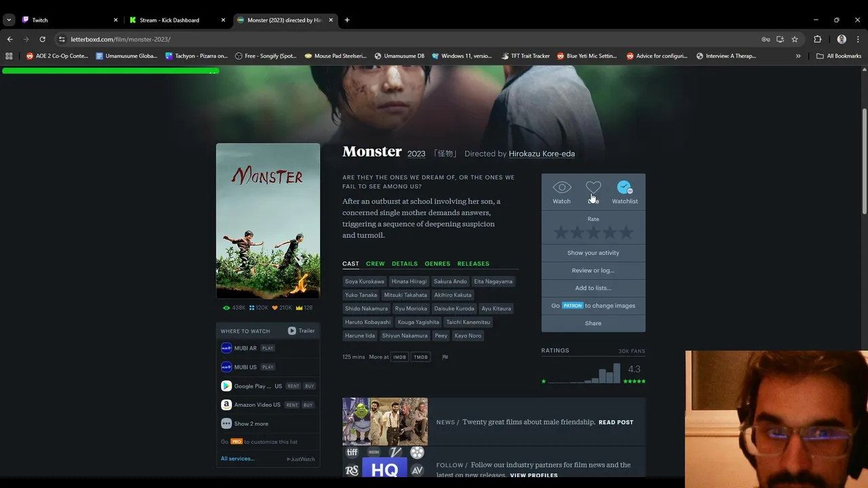Click the PRO badge
The image size is (868, 488).
point(236,442)
